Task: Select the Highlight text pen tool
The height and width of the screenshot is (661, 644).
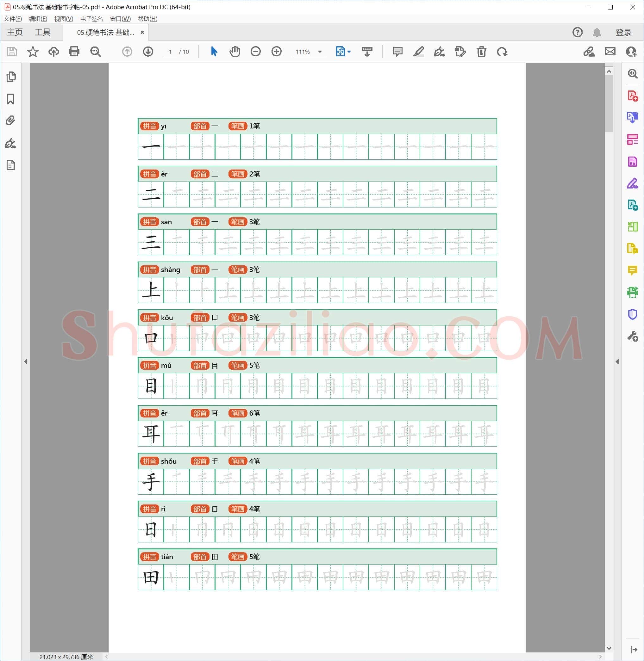Action: [x=419, y=52]
